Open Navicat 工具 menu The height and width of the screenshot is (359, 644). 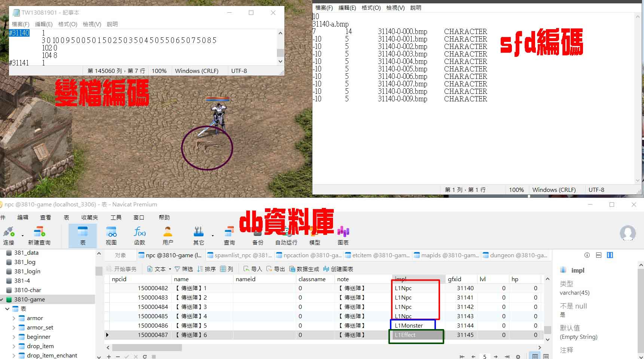point(116,217)
